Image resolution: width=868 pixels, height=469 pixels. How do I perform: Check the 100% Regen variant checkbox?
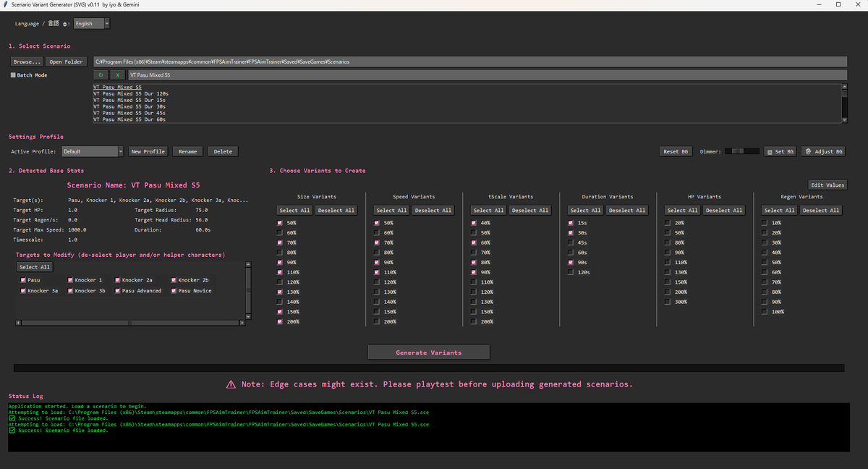click(x=765, y=311)
